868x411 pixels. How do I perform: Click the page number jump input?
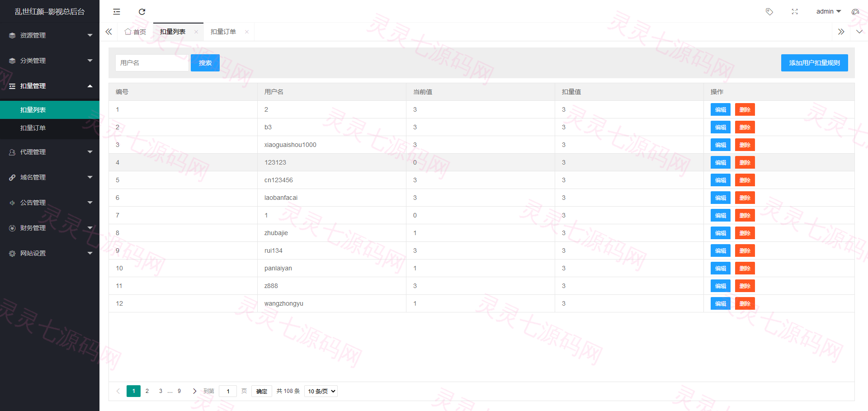[x=228, y=391]
